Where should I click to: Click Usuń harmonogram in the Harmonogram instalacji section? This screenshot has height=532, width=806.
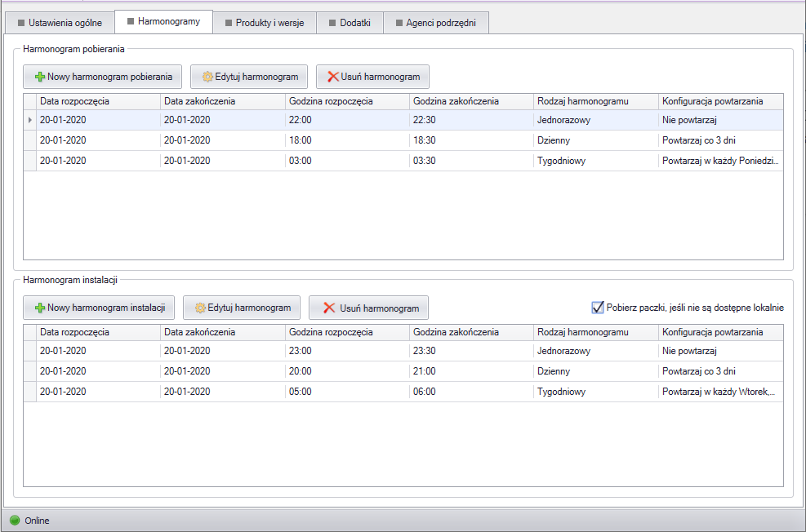pyautogui.click(x=368, y=308)
